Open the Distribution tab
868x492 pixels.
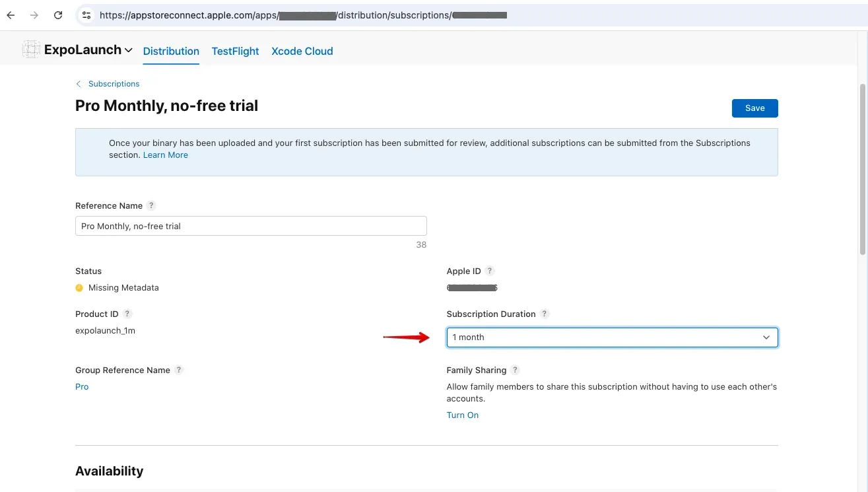tap(171, 51)
